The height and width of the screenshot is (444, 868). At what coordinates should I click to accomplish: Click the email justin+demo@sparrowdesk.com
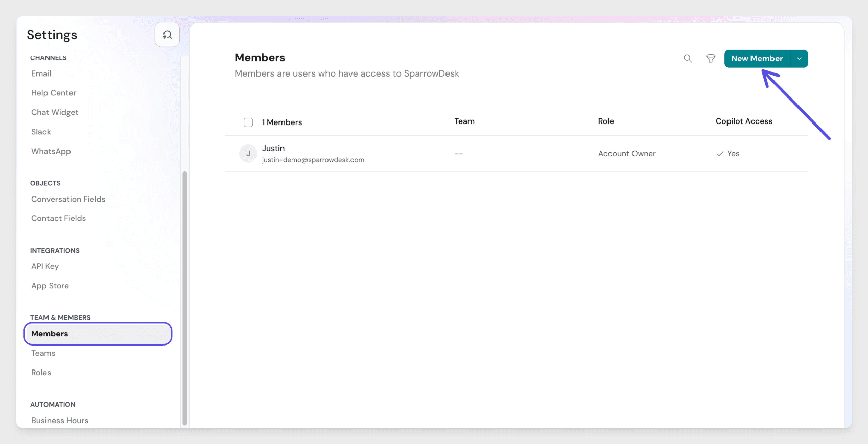tap(313, 160)
